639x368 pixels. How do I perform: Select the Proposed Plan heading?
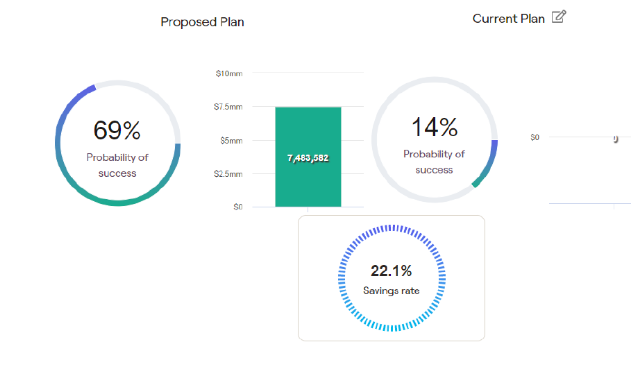coord(202,22)
